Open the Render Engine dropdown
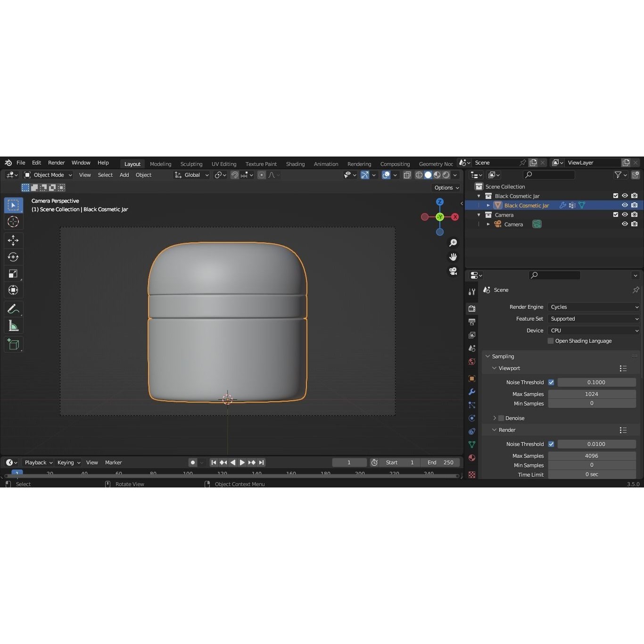This screenshot has height=644, width=644. pyautogui.click(x=594, y=307)
